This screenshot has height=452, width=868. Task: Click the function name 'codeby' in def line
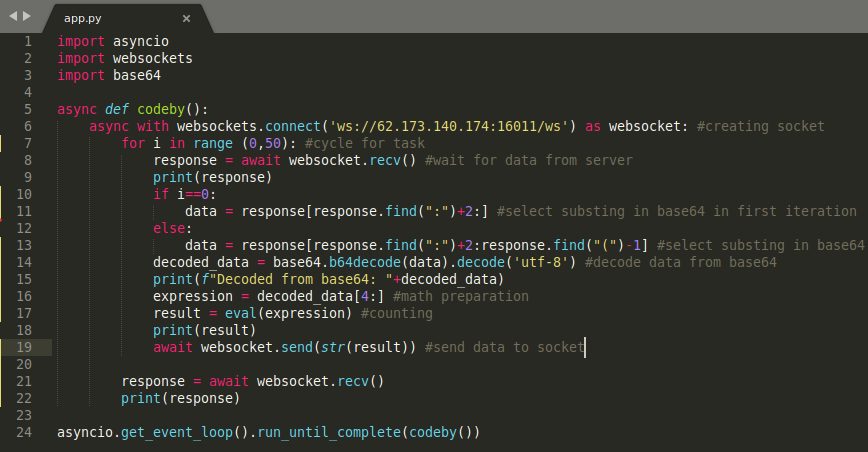tap(161, 110)
